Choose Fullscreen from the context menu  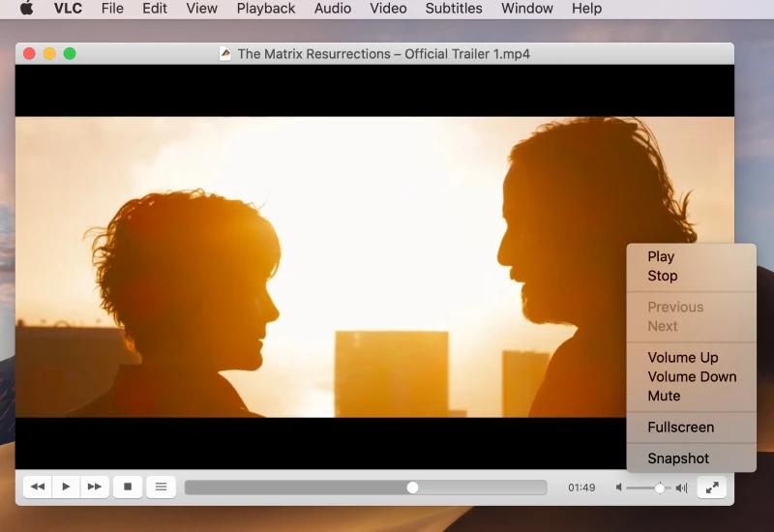(x=691, y=428)
